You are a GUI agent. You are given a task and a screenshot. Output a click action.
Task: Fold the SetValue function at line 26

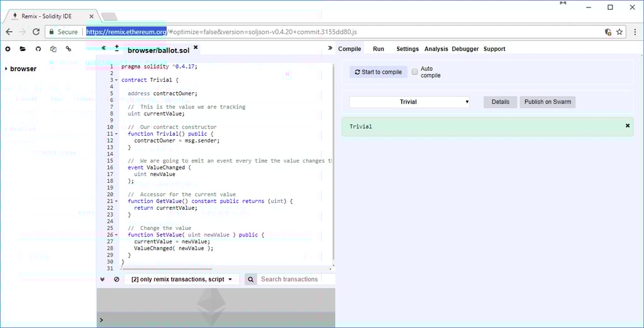(116, 235)
